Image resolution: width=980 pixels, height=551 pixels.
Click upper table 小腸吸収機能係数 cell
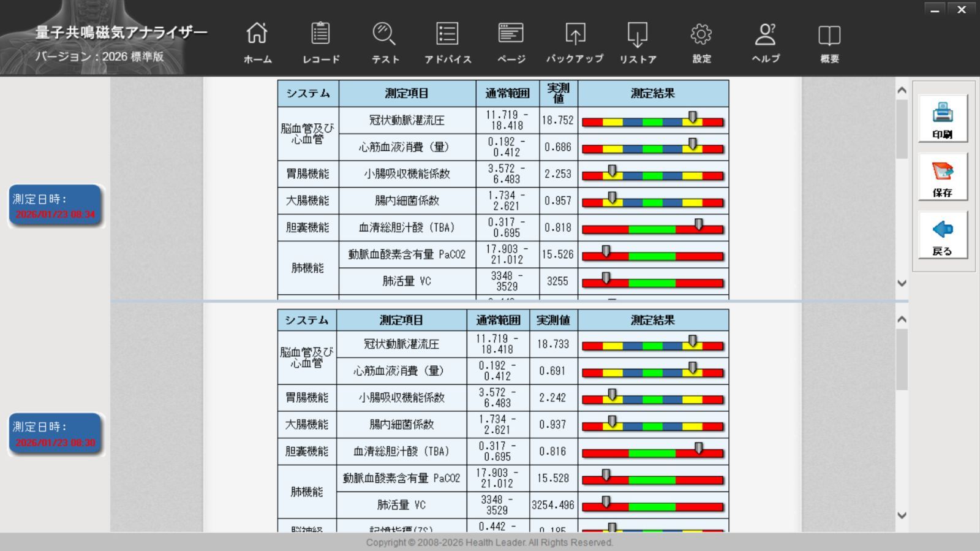[x=407, y=174]
